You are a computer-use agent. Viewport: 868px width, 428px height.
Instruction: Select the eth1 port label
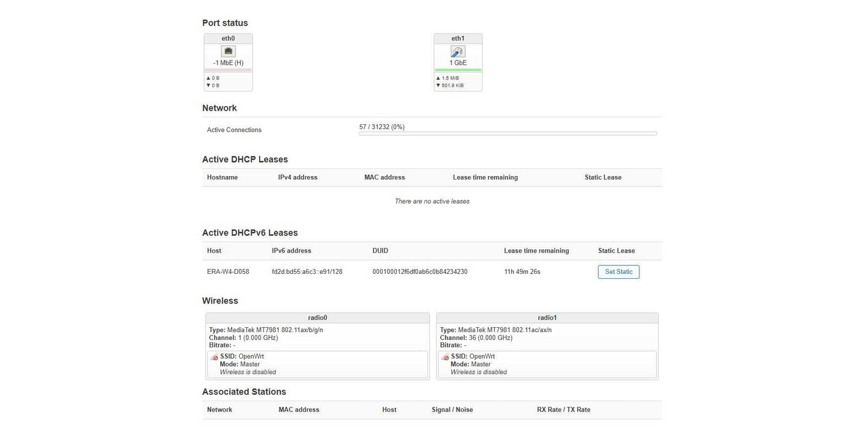[458, 39]
